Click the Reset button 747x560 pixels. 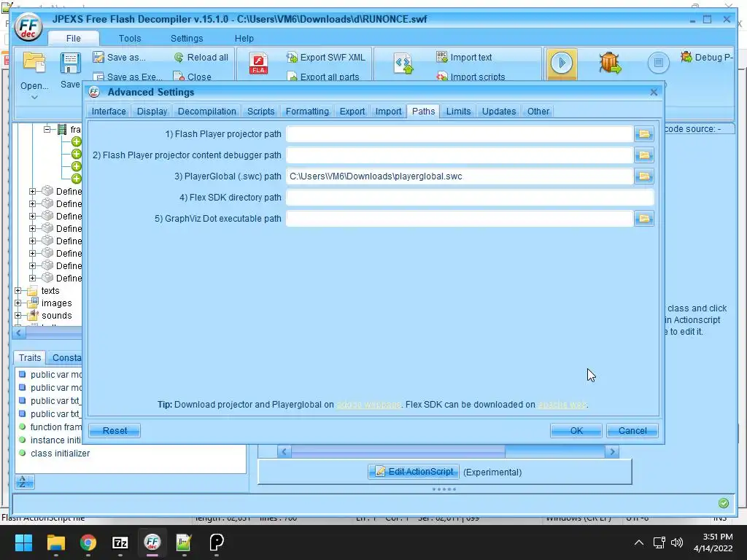click(115, 430)
